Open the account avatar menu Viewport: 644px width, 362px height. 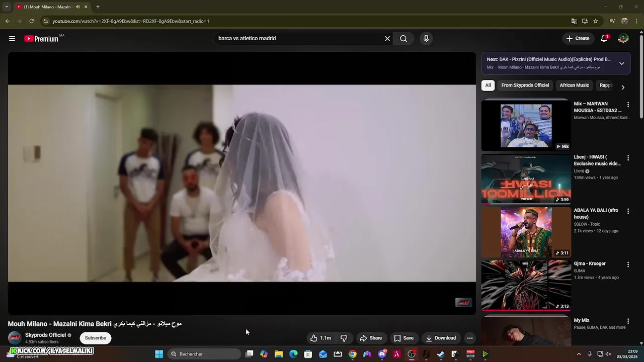point(623,38)
